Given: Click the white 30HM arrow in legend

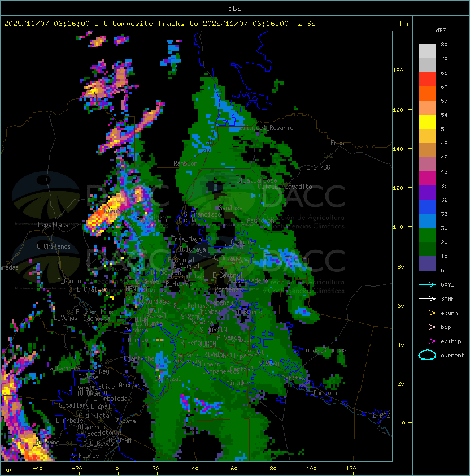Looking at the screenshot, I should [427, 298].
